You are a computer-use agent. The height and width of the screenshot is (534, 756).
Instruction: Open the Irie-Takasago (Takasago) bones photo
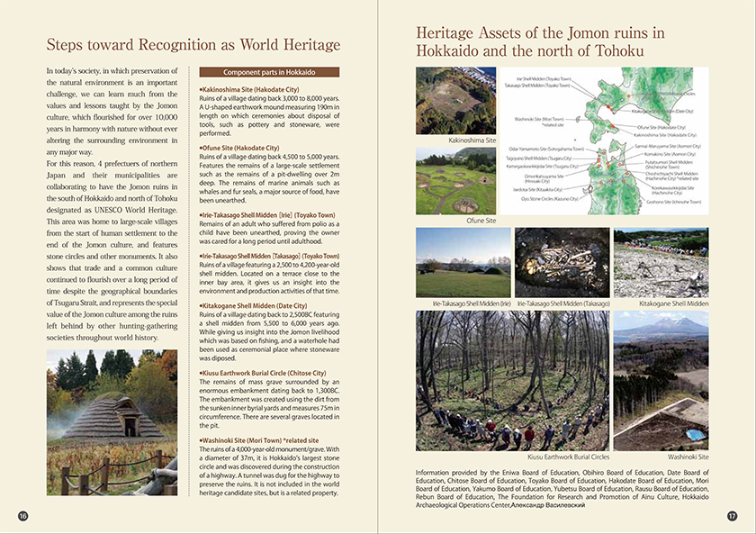[x=562, y=262]
